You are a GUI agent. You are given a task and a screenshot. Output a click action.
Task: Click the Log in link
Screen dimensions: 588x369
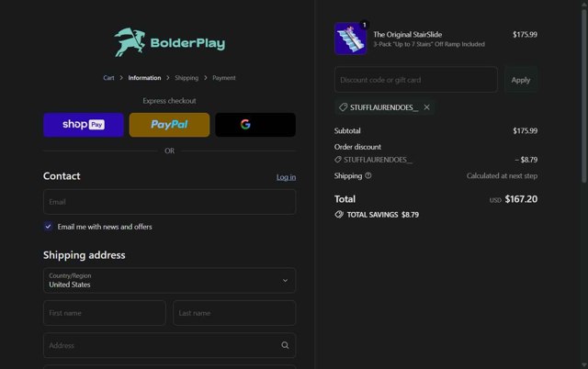pos(286,177)
